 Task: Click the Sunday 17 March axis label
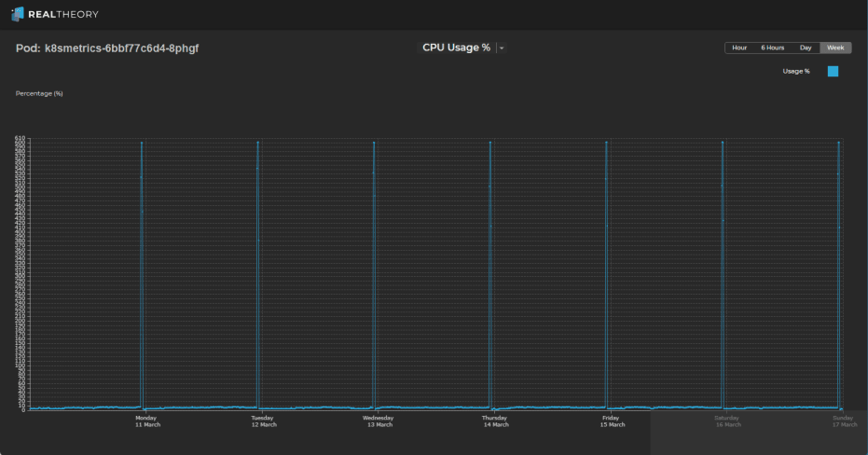pyautogui.click(x=844, y=421)
